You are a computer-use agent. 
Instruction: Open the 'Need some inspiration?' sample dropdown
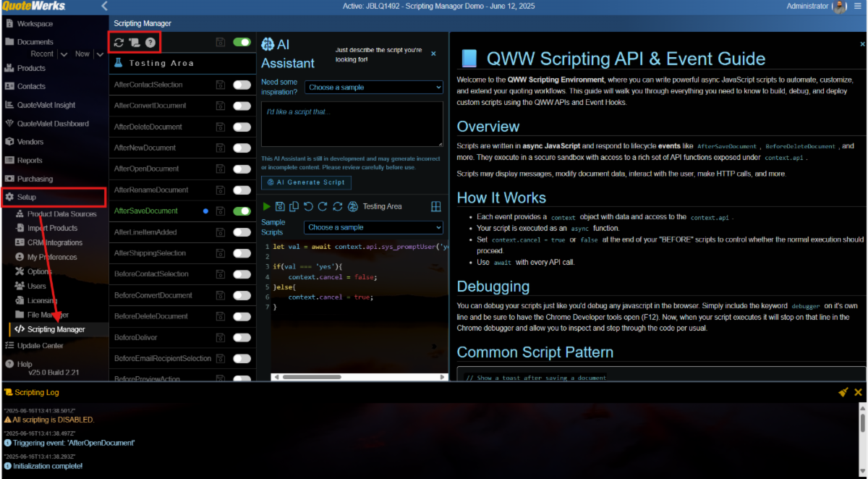click(x=373, y=87)
